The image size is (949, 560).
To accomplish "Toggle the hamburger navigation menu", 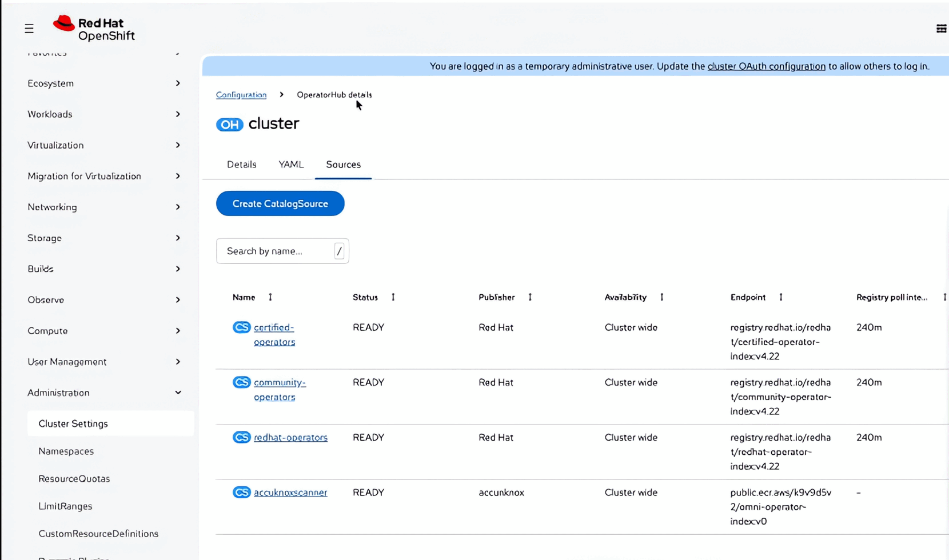I will (29, 29).
